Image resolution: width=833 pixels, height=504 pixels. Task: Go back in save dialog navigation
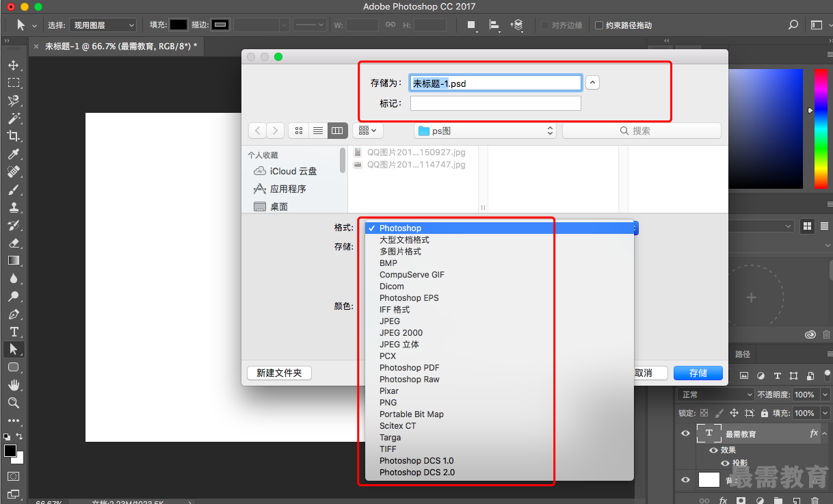(x=257, y=131)
